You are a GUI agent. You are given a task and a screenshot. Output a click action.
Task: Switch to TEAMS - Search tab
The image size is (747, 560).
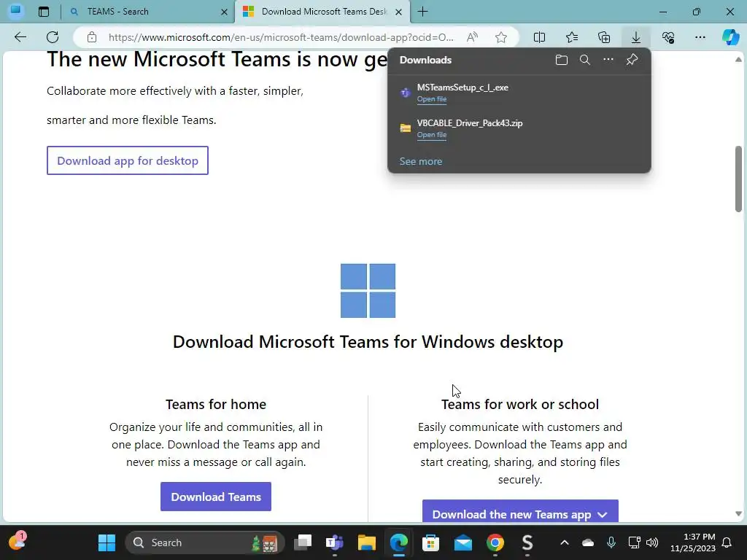click(x=147, y=12)
